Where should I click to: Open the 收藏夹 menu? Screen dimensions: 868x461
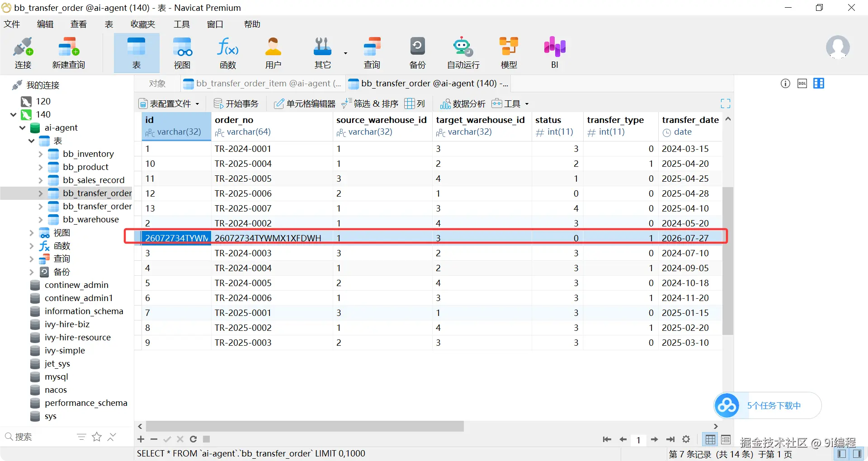[x=143, y=24]
